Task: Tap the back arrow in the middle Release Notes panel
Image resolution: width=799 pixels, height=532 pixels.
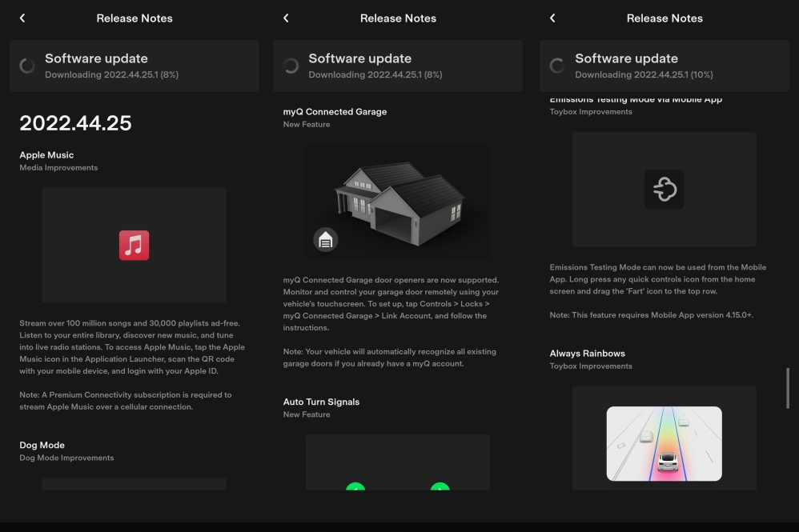Action: pos(286,18)
